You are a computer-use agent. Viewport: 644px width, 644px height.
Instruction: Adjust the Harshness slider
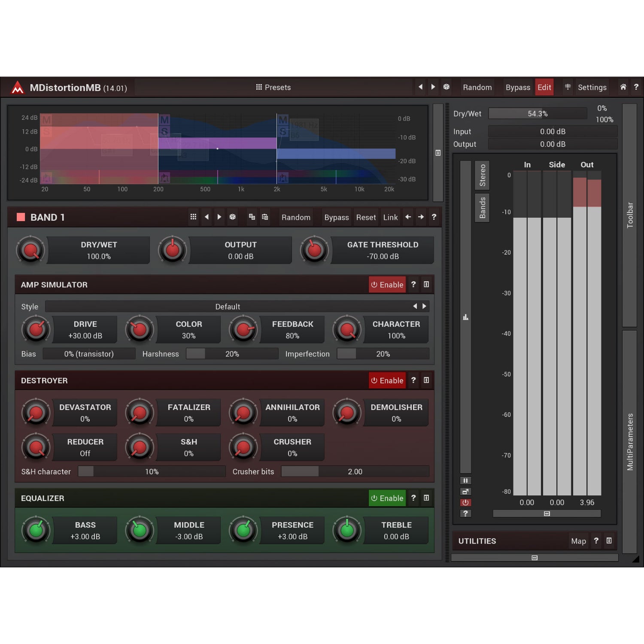point(232,354)
